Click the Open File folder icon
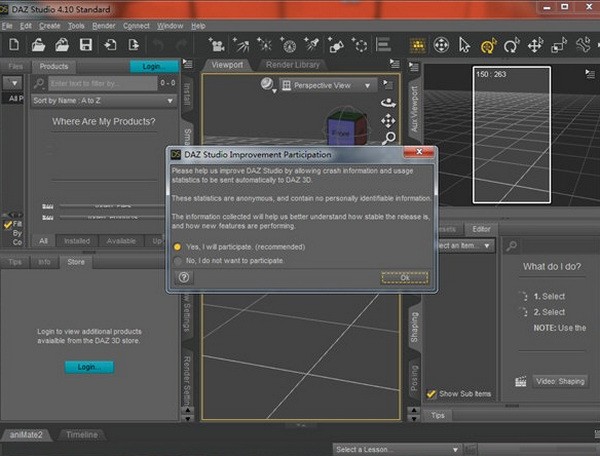Screen dimensions: 600x456 tap(38, 45)
